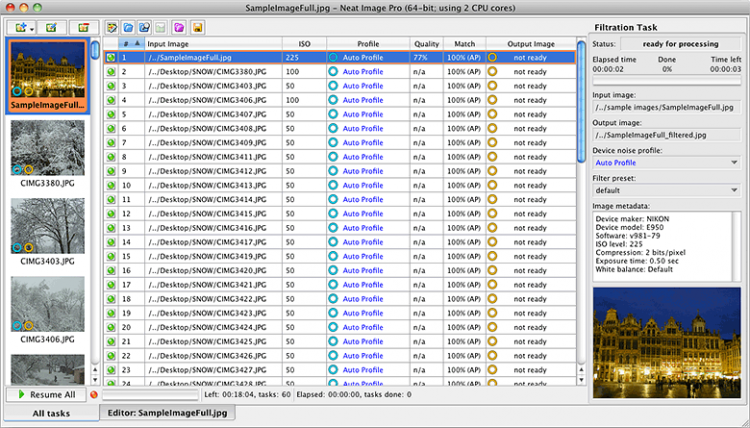750x428 pixels.
Task: Click the blue folder input image icon
Action: (128, 28)
